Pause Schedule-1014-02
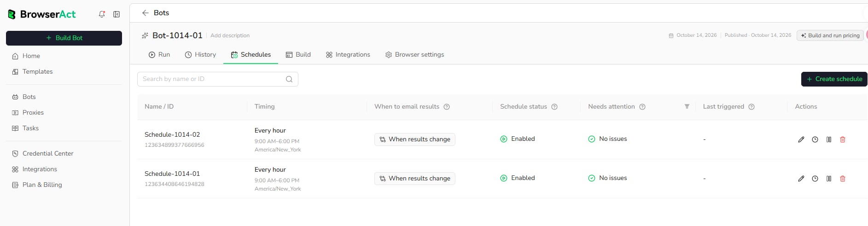This screenshot has width=868, height=226. point(829,139)
